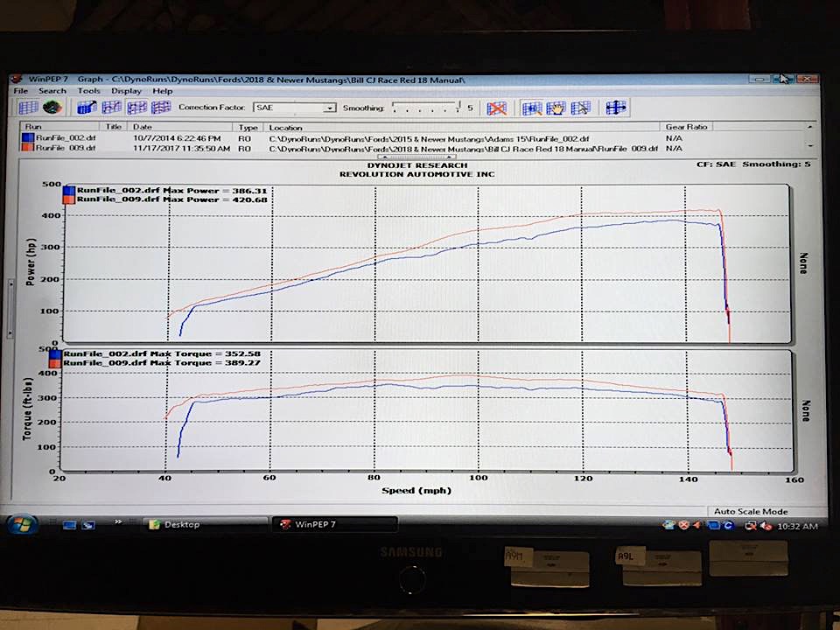Image resolution: width=840 pixels, height=630 pixels.
Task: Click the 10/7/2014 6:22:46 PM date cell
Action: (177, 138)
